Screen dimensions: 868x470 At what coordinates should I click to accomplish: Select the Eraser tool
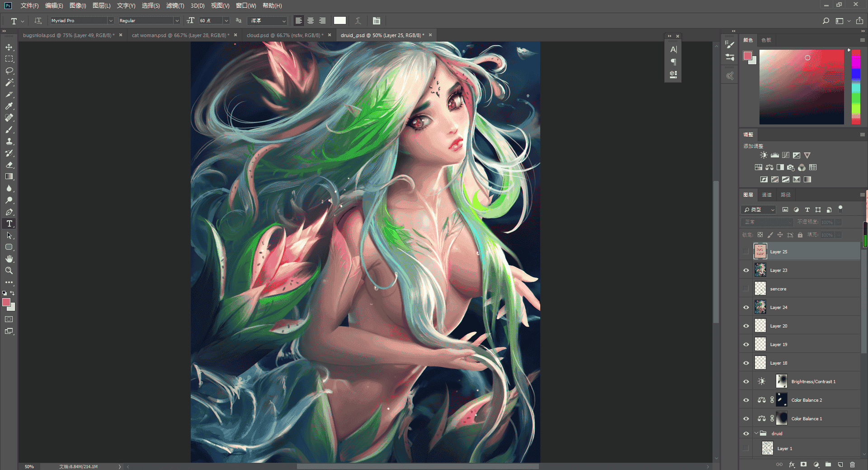coord(9,165)
